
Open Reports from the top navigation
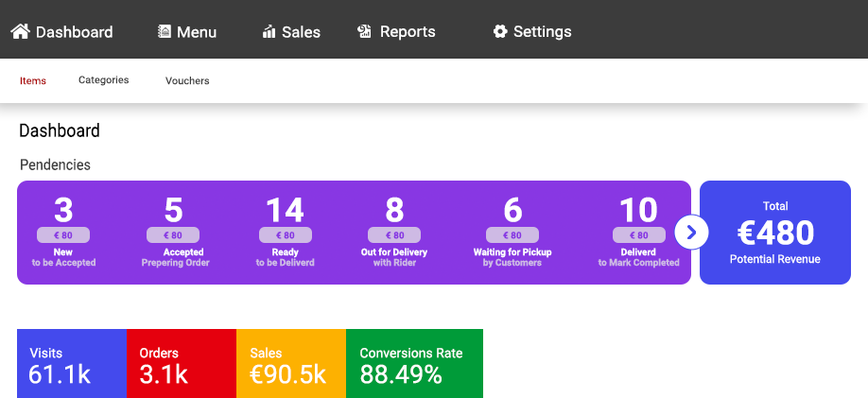click(408, 31)
